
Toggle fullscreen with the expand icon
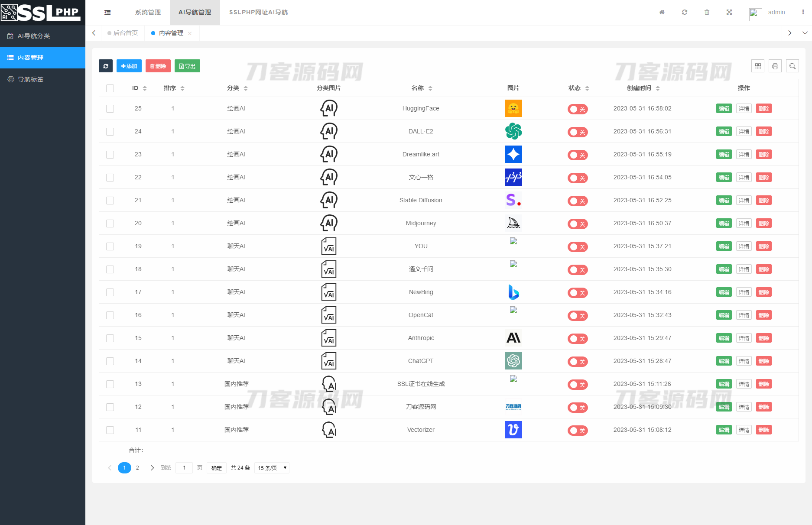pyautogui.click(x=729, y=13)
